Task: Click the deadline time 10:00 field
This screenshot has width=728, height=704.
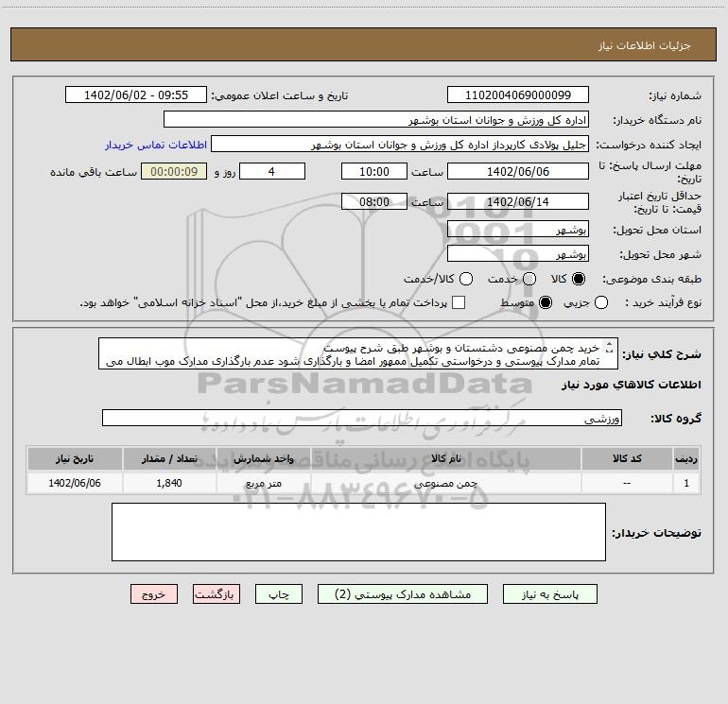Action: [374, 171]
